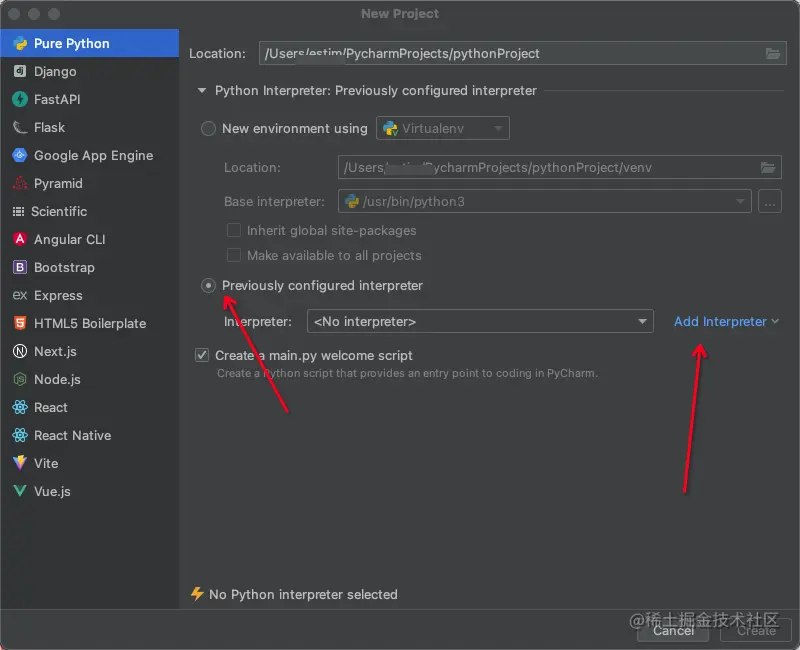Select Previously configured interpreter radio button
The image size is (800, 650).
(x=208, y=285)
